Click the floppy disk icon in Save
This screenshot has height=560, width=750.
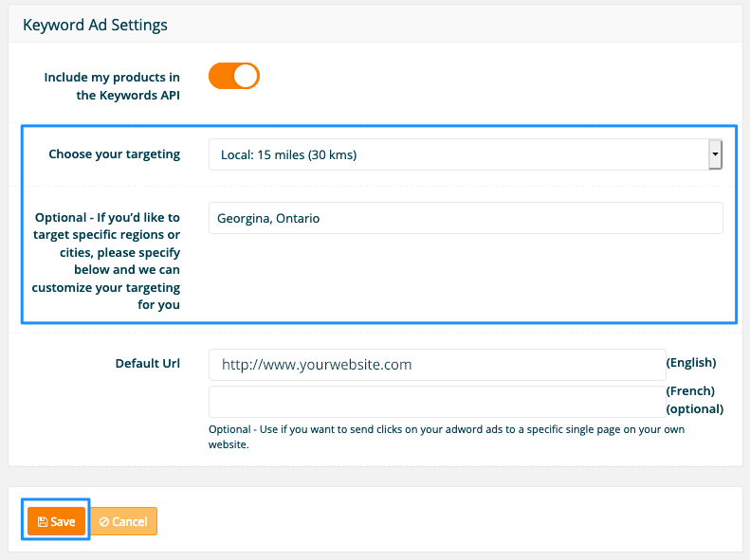(x=43, y=522)
